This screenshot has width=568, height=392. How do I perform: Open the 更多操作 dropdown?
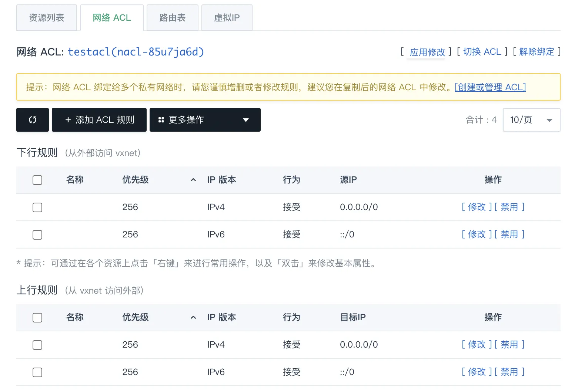point(205,120)
